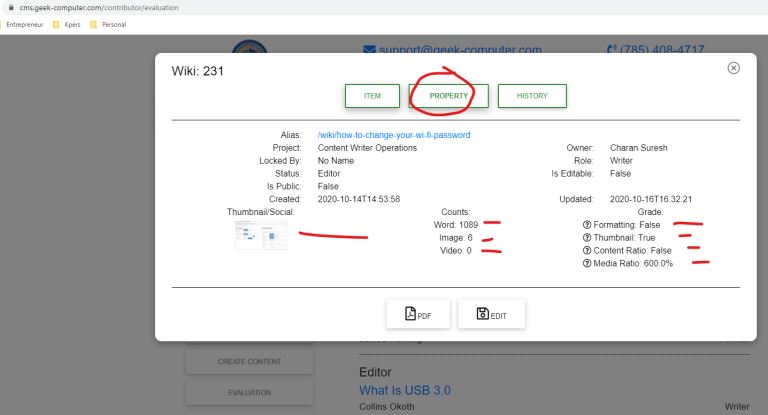The height and width of the screenshot is (415, 768).
Task: Click the phone number behind dialog
Action: tap(655, 49)
